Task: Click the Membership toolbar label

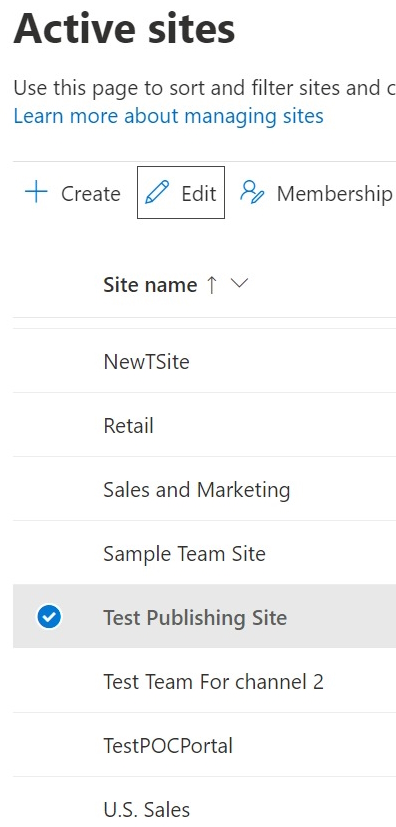Action: pyautogui.click(x=335, y=194)
